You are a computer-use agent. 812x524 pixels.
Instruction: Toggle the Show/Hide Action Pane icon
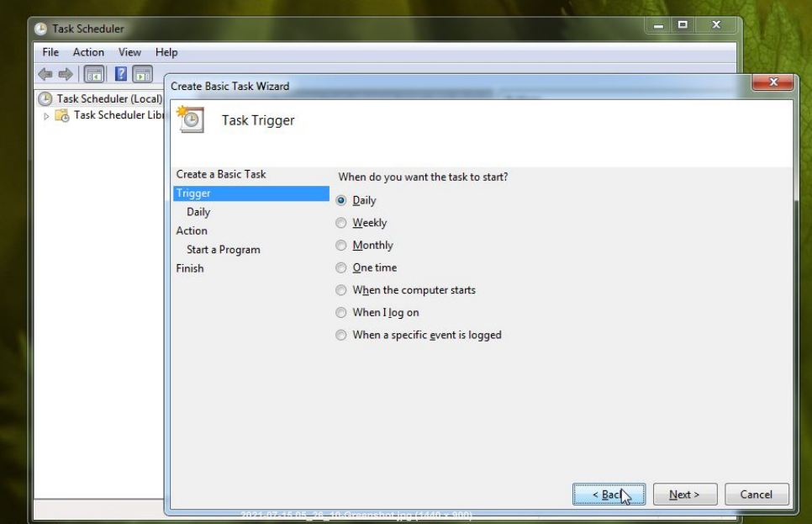[x=142, y=74]
